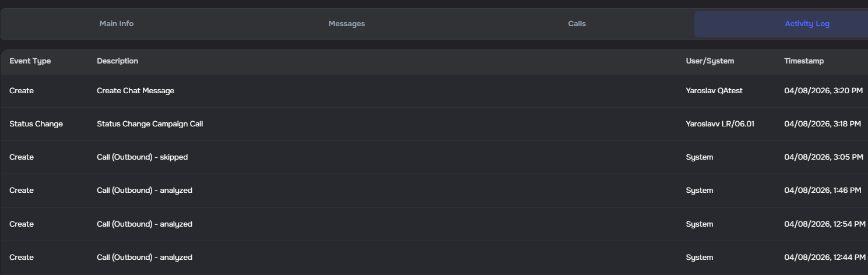Select the Activity Log tab

point(806,24)
